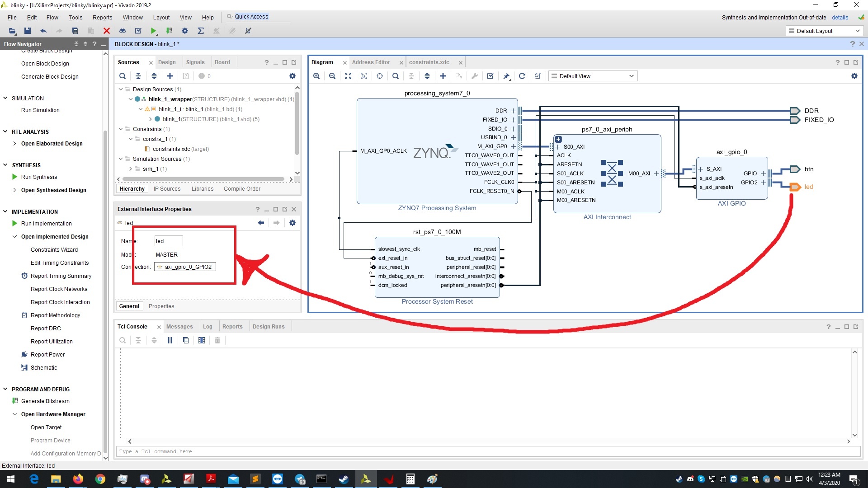Switch to Properties tab of interface panel
The height and width of the screenshot is (488, 868).
tap(161, 306)
